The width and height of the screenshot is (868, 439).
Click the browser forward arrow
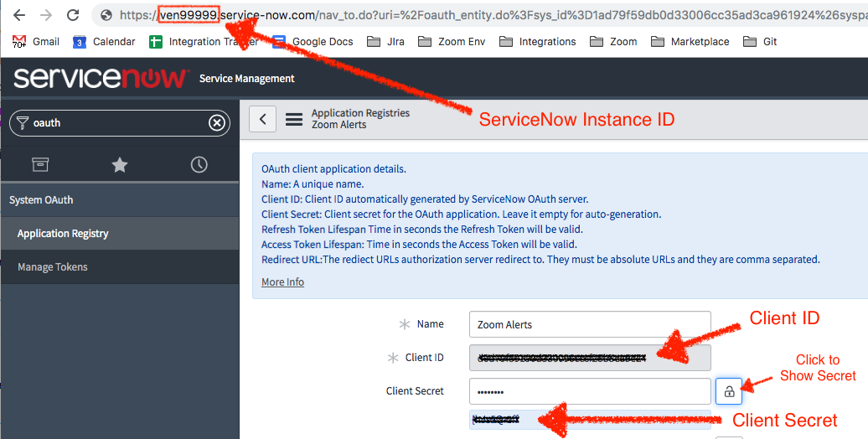click(47, 15)
